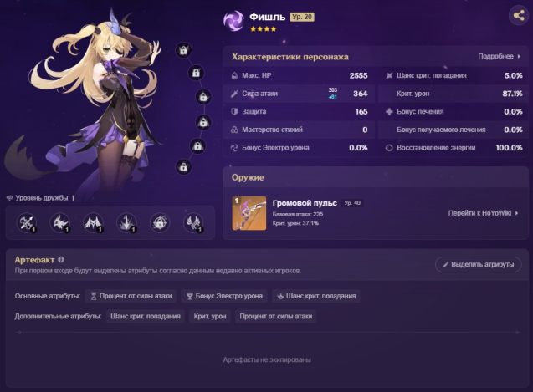Open the raven skill talent icon
Screen dimensions: 533x392
(x=60, y=223)
